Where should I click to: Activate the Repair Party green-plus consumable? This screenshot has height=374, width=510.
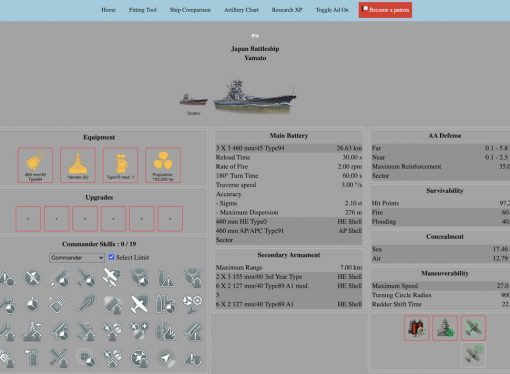[445, 328]
